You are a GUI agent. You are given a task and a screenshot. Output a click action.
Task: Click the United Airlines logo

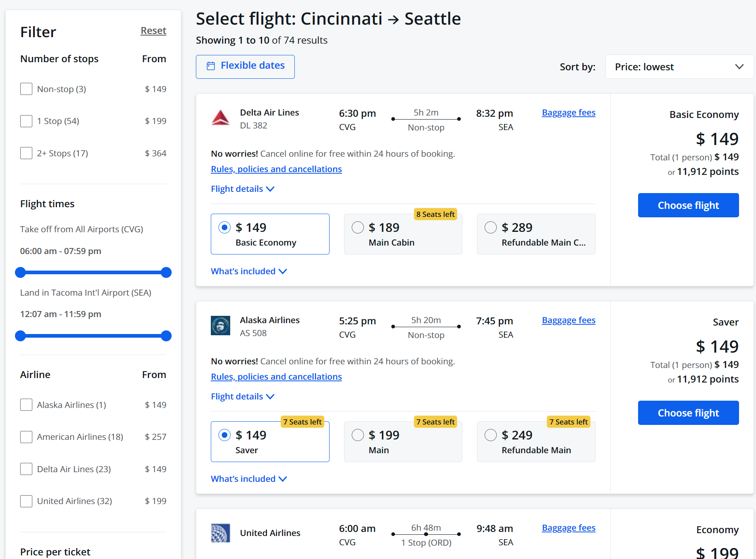[x=220, y=533]
